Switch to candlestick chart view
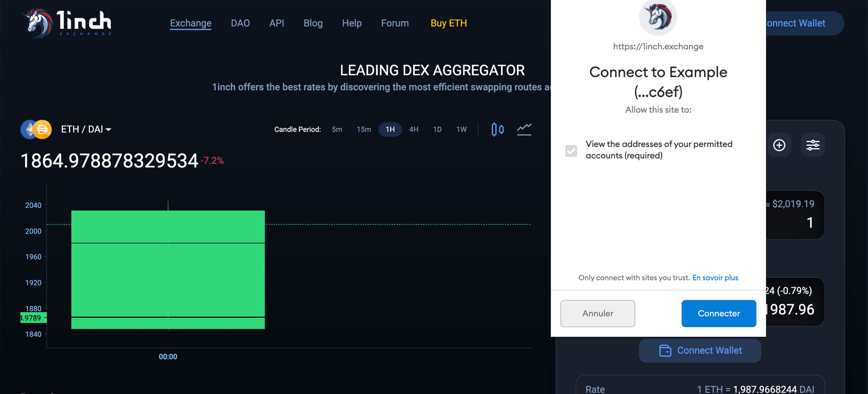868x394 pixels. pos(498,129)
